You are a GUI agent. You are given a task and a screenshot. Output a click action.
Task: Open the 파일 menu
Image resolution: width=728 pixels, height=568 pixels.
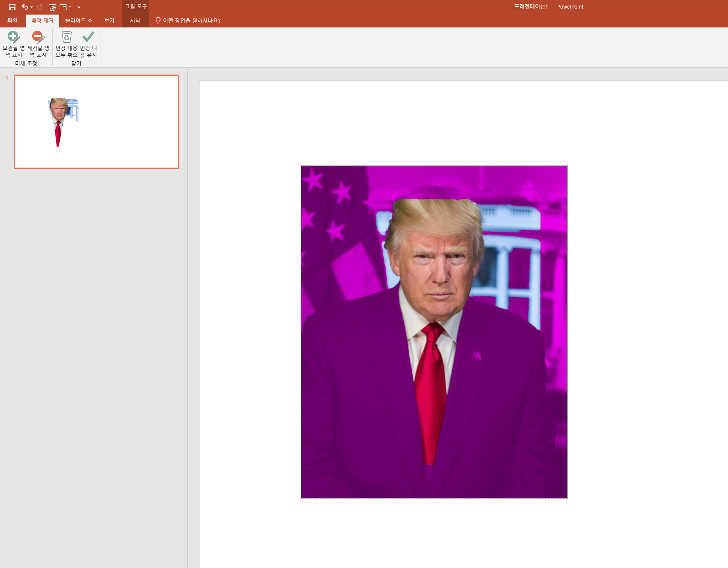pos(12,21)
